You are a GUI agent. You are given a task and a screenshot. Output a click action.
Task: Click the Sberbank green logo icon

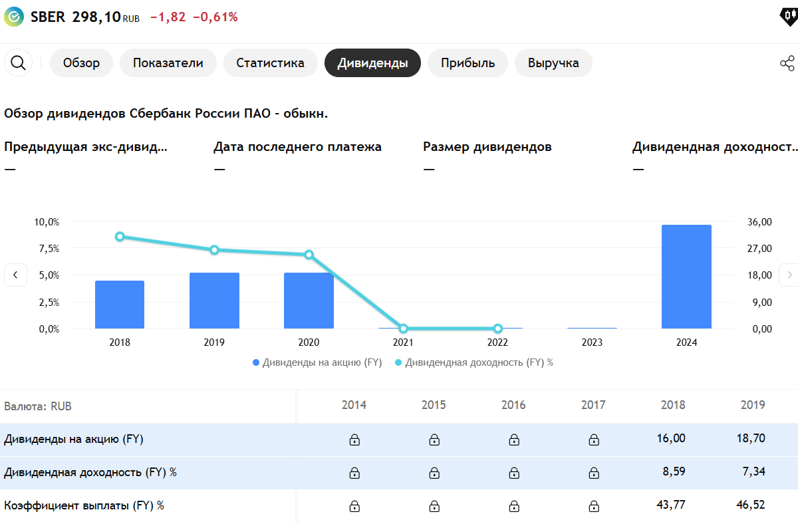pyautogui.click(x=13, y=17)
